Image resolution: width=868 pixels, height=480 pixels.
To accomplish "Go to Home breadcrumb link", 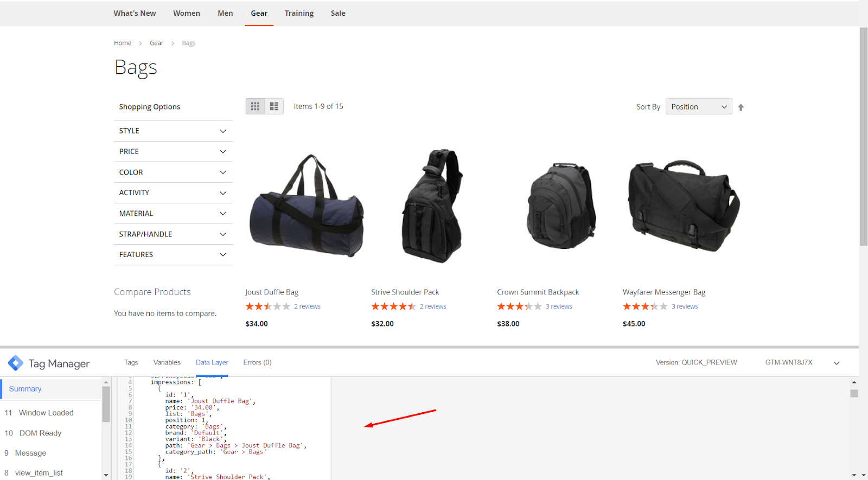I will (123, 43).
